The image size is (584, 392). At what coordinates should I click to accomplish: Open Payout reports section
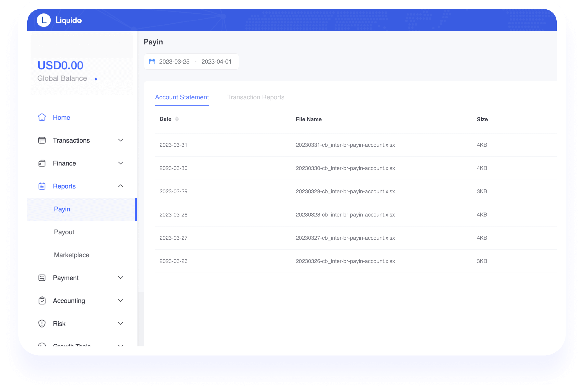tap(64, 232)
